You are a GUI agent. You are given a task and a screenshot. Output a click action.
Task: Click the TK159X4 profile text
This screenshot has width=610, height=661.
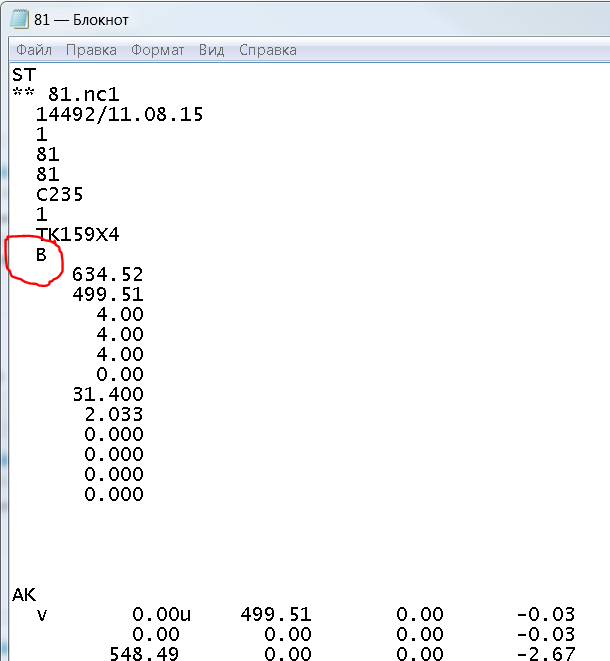click(x=78, y=234)
